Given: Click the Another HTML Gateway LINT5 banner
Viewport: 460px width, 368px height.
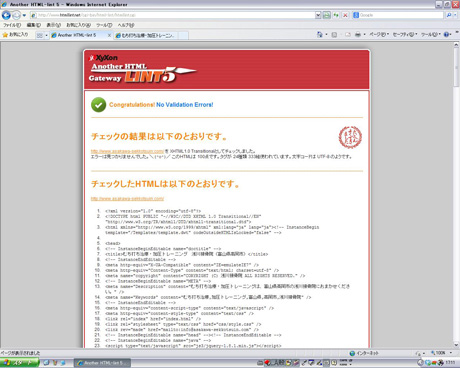Looking at the screenshot, I should [143, 73].
